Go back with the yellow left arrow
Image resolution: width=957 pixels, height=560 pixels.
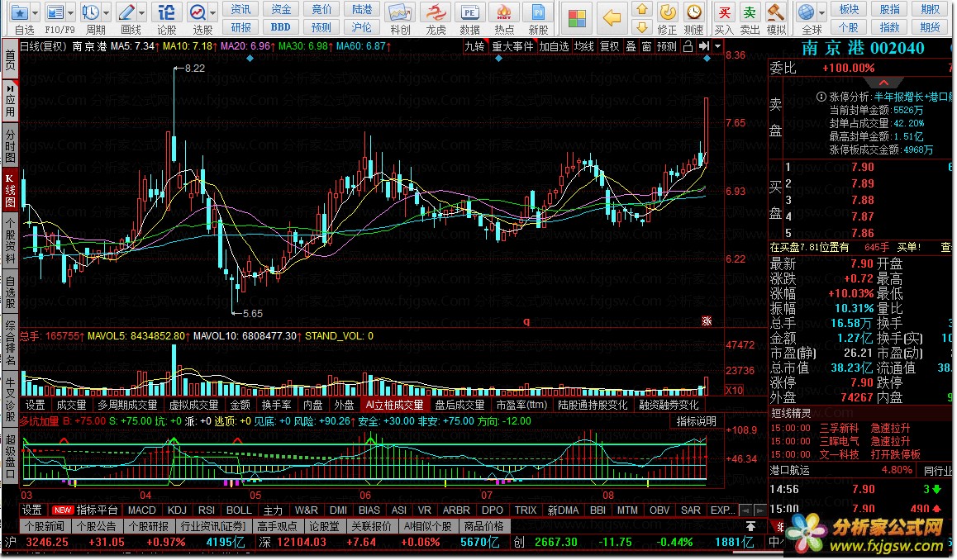coord(611,17)
